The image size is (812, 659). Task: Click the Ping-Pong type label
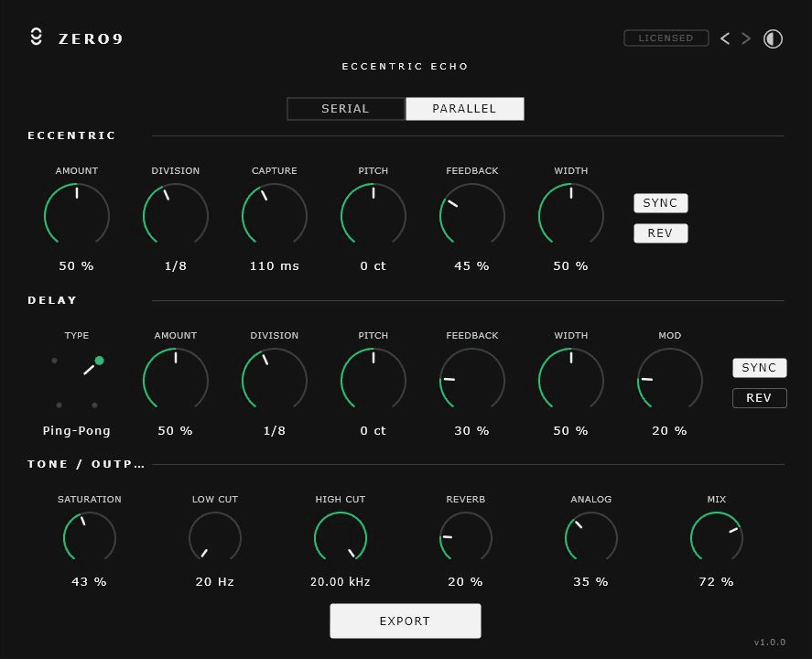coord(77,431)
